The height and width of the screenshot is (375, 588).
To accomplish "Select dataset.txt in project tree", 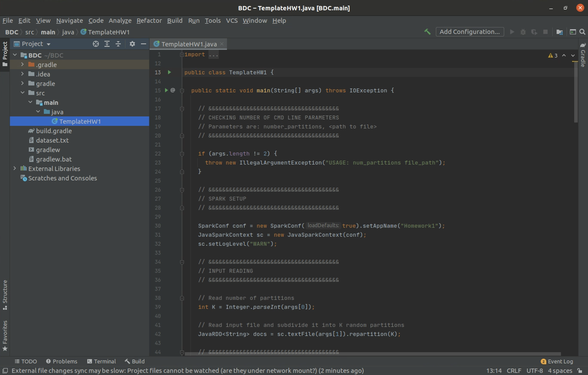I will 79,140.
